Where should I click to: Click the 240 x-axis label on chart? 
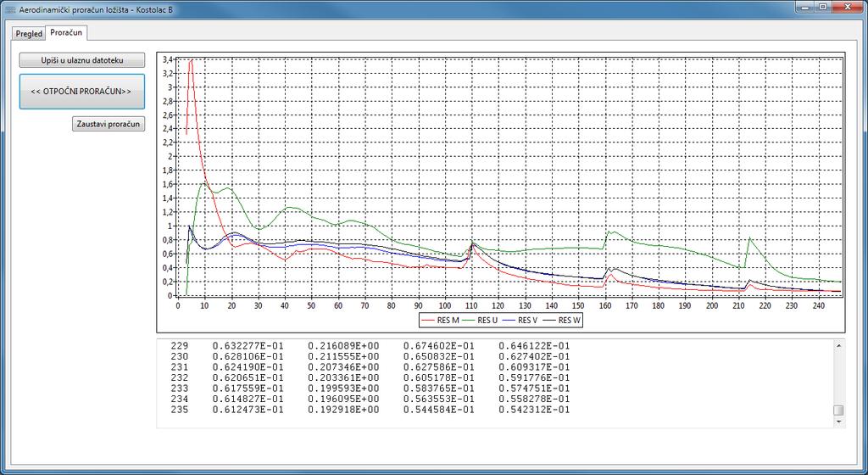point(819,305)
